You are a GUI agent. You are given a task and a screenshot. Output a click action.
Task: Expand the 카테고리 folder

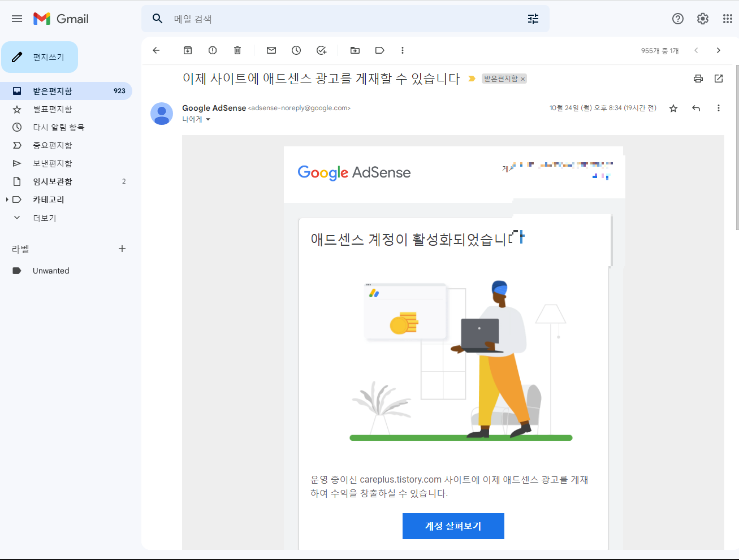click(7, 199)
